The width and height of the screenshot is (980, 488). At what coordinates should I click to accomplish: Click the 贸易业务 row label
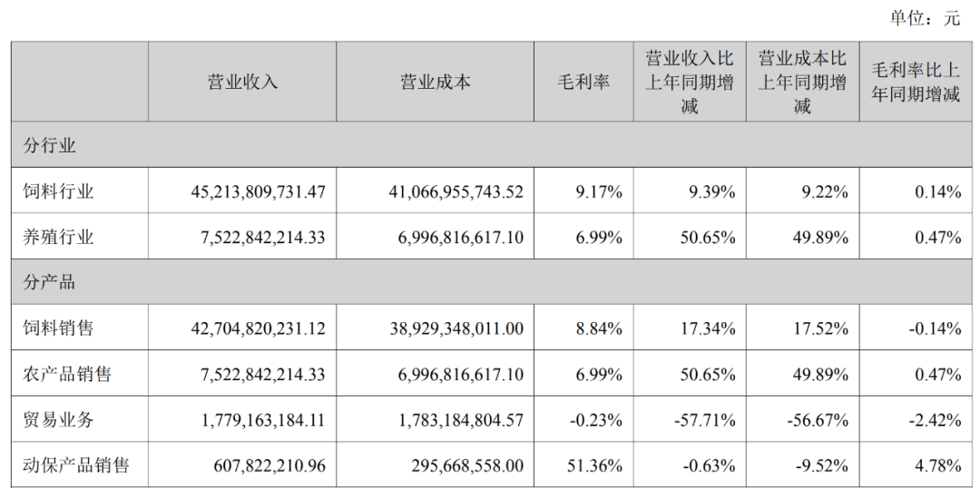point(58,419)
